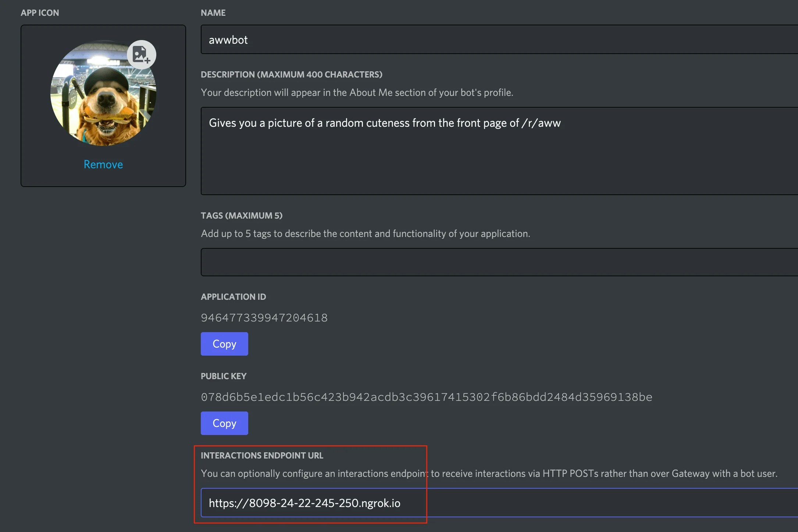798x532 pixels.
Task: Click the DESCRIPTION heading label
Action: point(292,74)
